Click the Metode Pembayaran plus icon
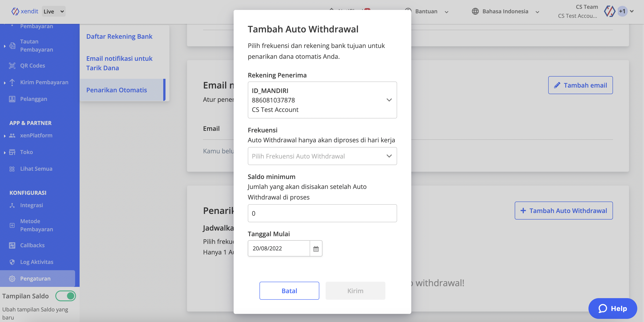The width and height of the screenshot is (644, 322). point(12,225)
